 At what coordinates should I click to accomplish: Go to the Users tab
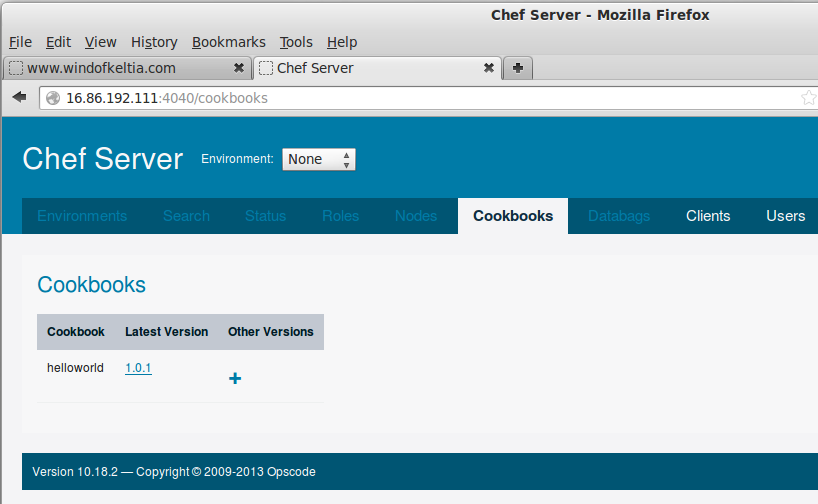785,216
